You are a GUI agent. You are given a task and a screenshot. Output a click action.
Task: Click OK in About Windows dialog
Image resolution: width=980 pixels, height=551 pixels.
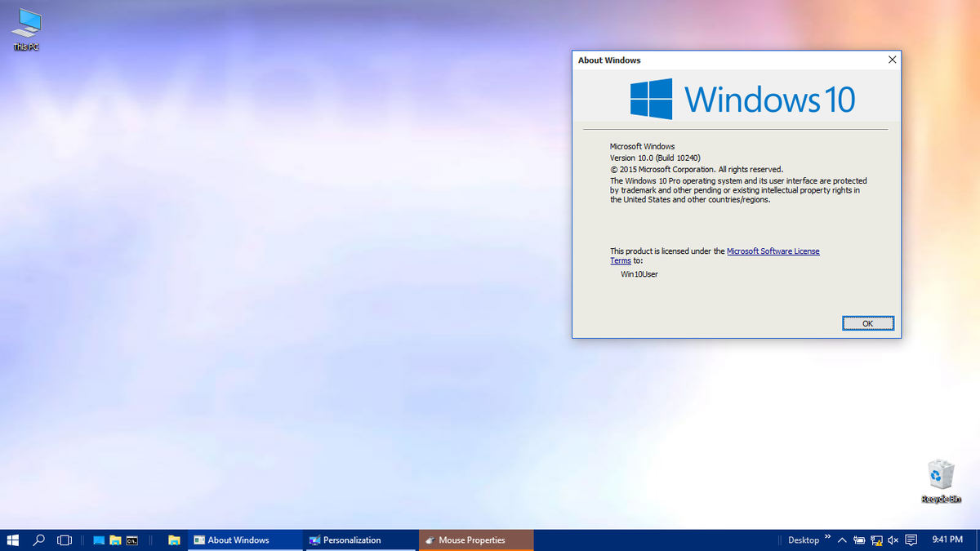coord(867,323)
